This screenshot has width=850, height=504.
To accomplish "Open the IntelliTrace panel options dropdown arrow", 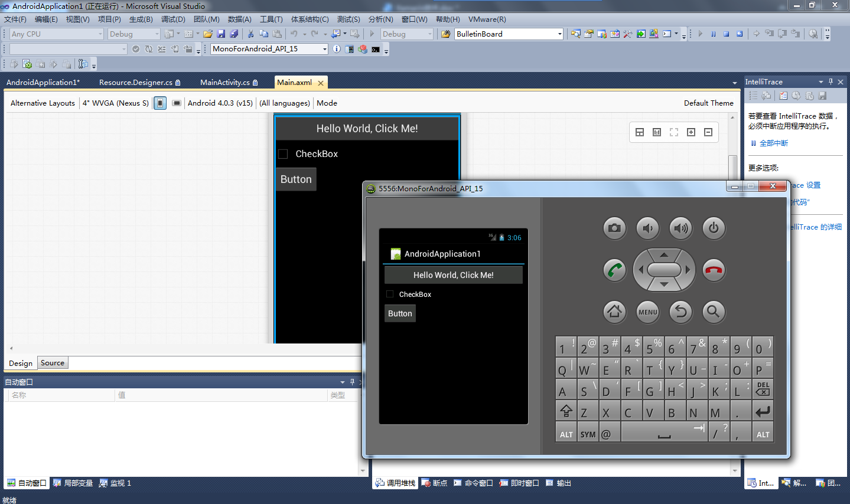I will 821,82.
